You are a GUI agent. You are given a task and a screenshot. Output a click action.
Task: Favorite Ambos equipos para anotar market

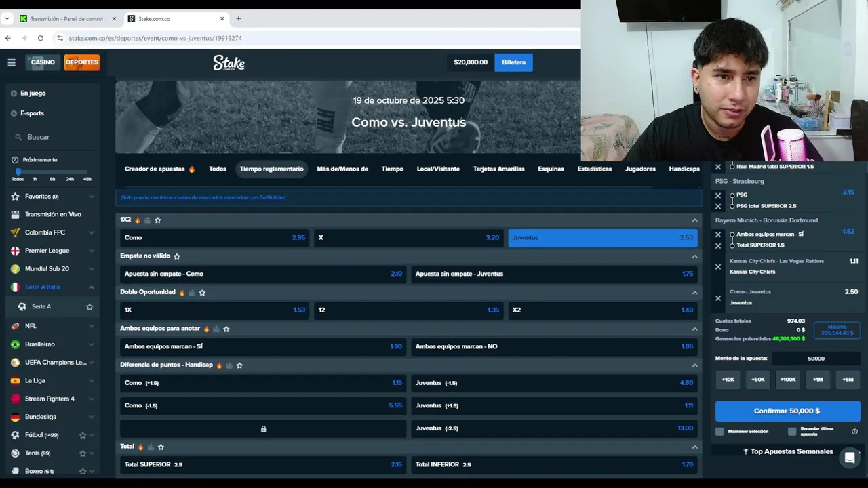226,329
